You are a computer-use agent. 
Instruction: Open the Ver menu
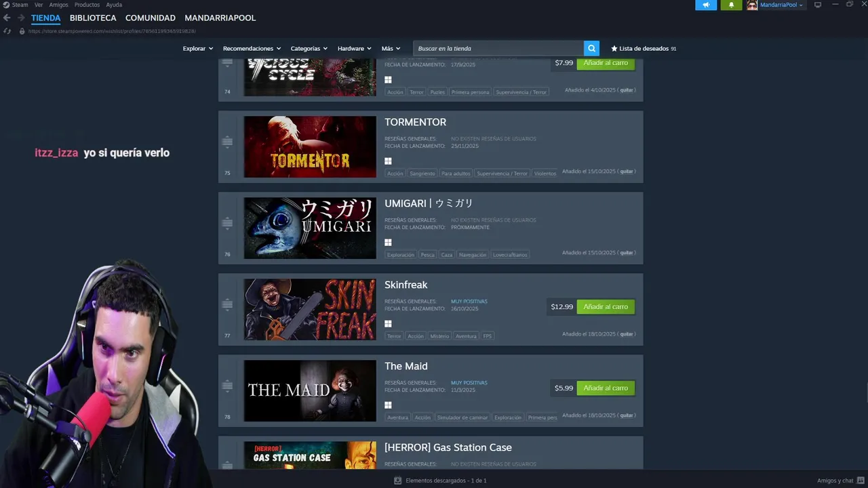tap(39, 5)
